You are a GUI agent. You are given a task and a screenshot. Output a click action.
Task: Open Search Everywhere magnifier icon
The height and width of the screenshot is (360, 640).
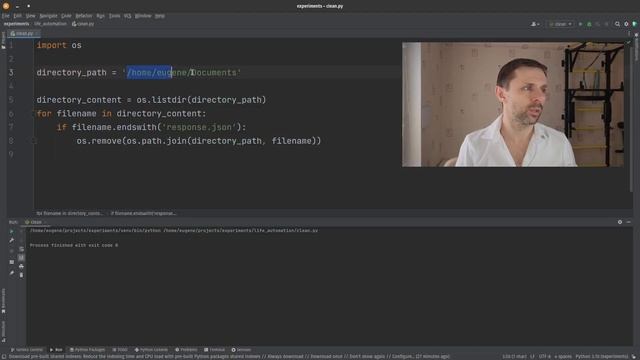pyautogui.click(x=617, y=24)
